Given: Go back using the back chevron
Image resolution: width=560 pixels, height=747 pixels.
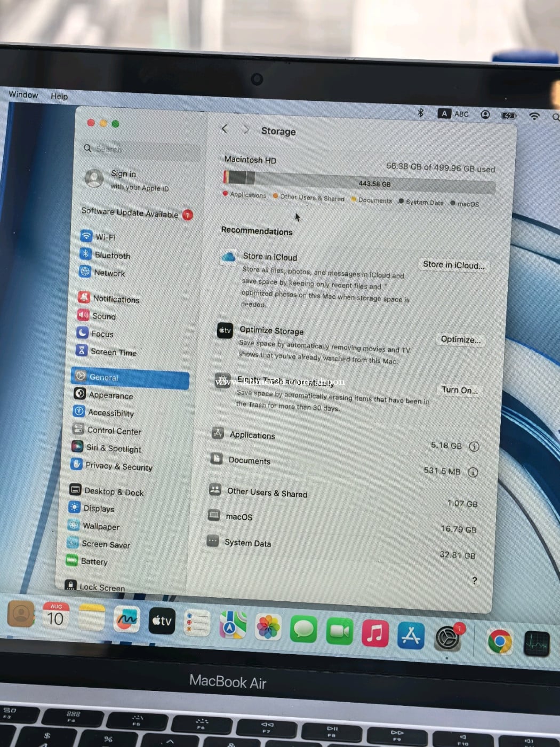Looking at the screenshot, I should (x=225, y=129).
